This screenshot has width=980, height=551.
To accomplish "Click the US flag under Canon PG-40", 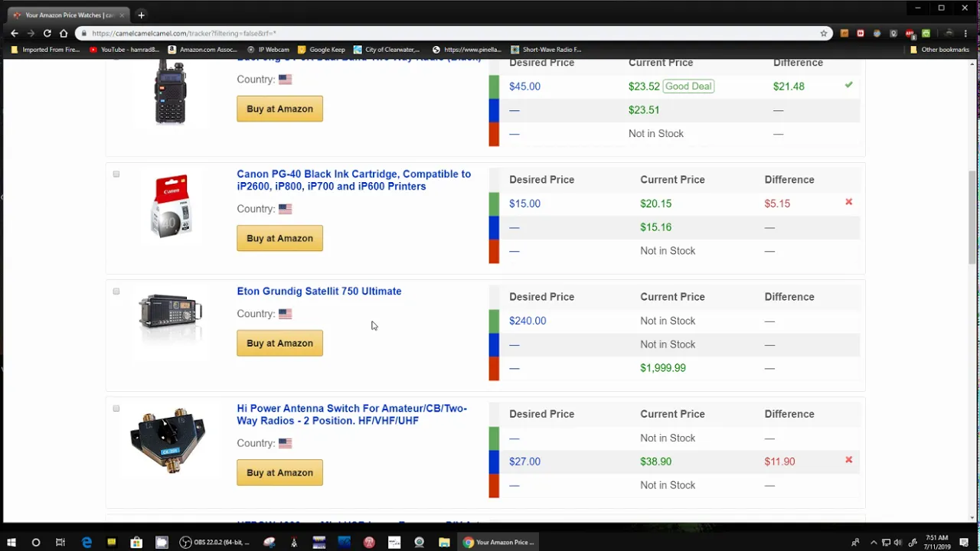I will [285, 209].
